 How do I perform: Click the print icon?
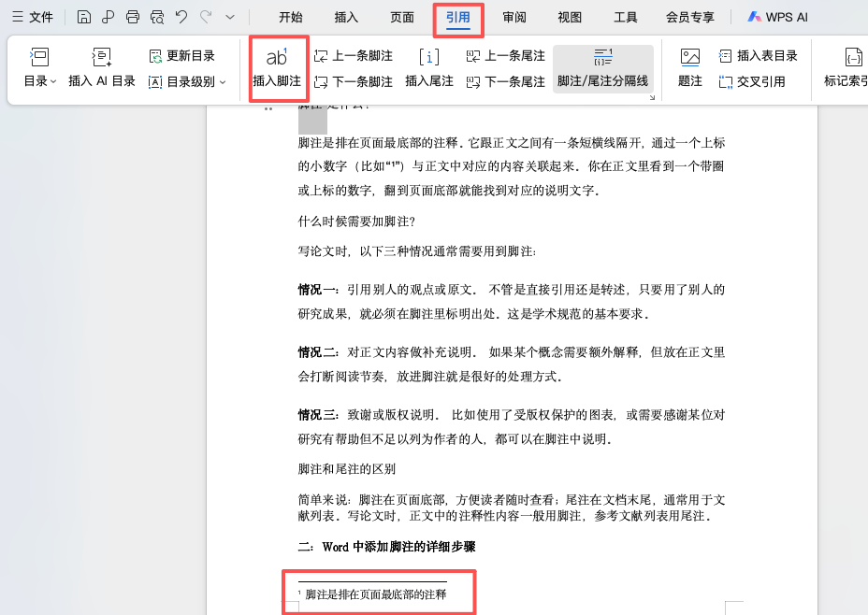coord(132,17)
